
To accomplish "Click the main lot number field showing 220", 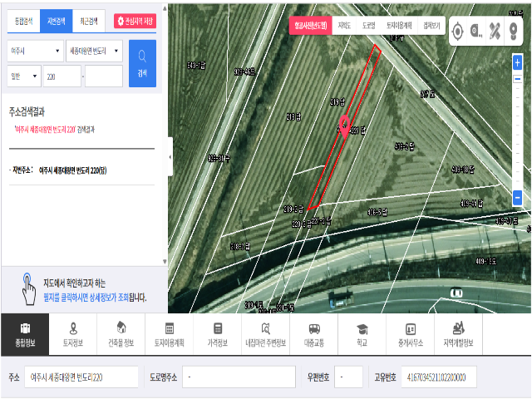I will tap(62, 76).
